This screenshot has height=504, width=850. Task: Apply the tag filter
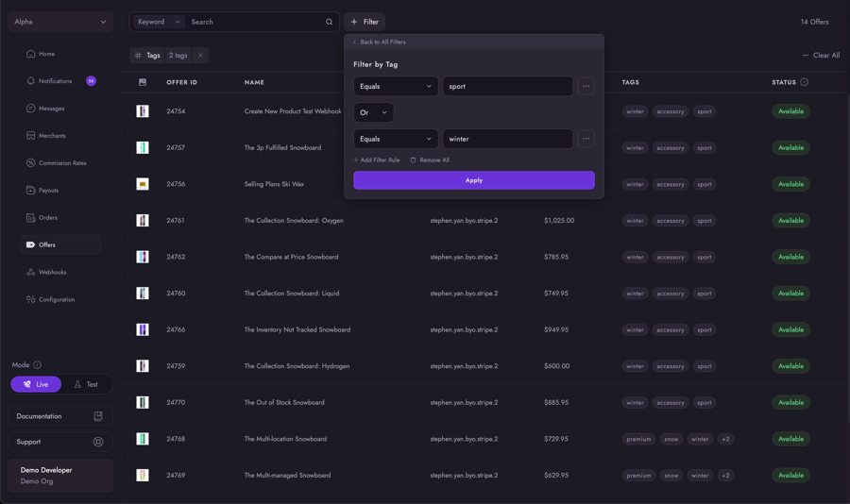coord(474,180)
